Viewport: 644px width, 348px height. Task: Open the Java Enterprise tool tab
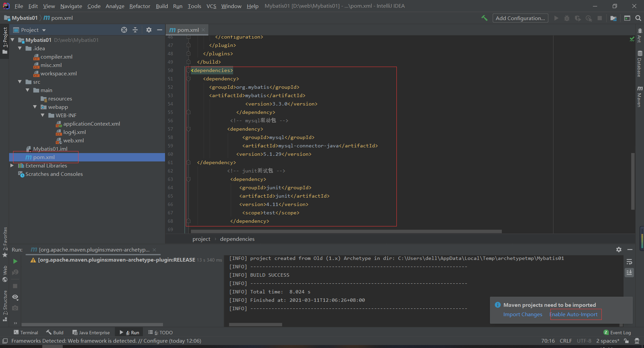[91, 333]
